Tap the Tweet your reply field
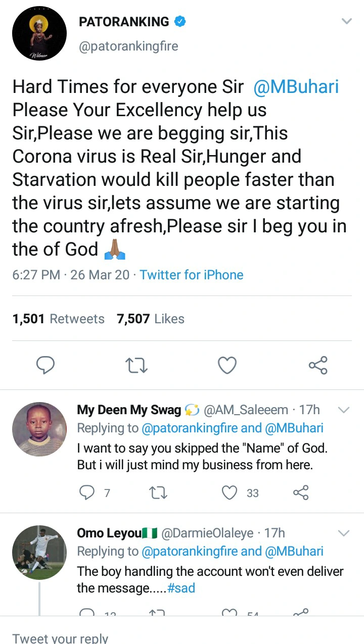This screenshot has width=364, height=644. [x=61, y=637]
